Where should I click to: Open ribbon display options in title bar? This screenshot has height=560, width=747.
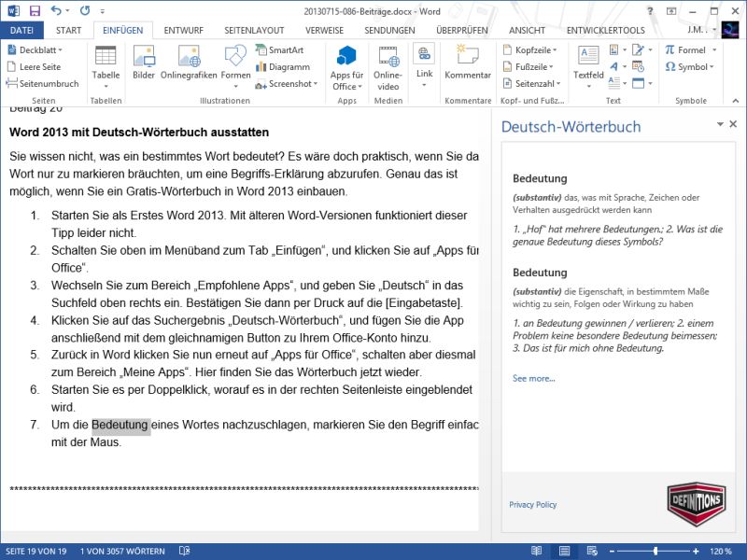[x=671, y=11]
